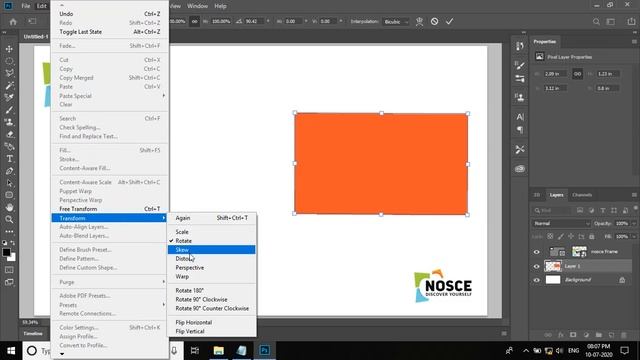Select the Hand tool
The height and width of the screenshot is (360, 640).
[9, 207]
